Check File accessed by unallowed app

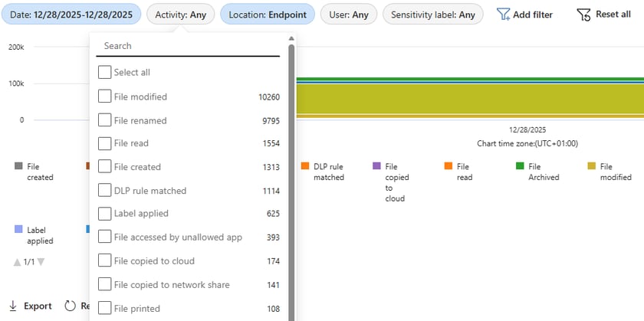click(x=104, y=237)
